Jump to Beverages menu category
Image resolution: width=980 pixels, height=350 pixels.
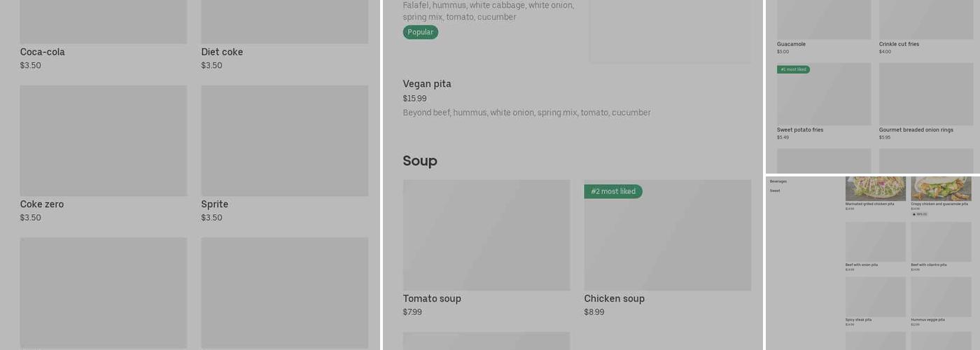pos(778,181)
